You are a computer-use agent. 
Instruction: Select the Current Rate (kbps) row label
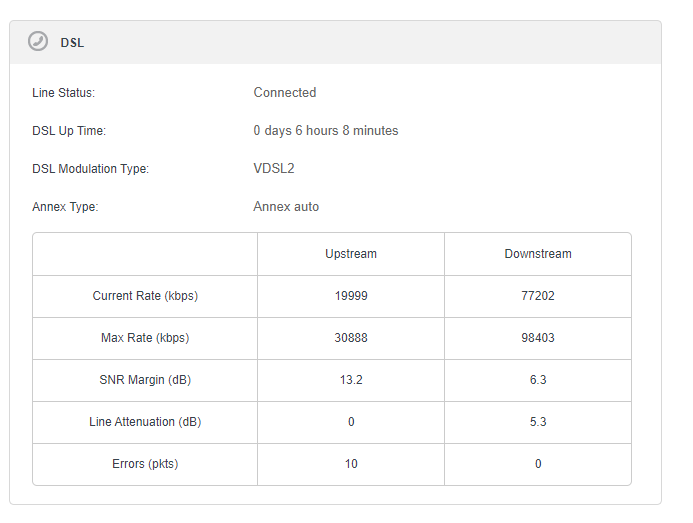pyautogui.click(x=145, y=296)
